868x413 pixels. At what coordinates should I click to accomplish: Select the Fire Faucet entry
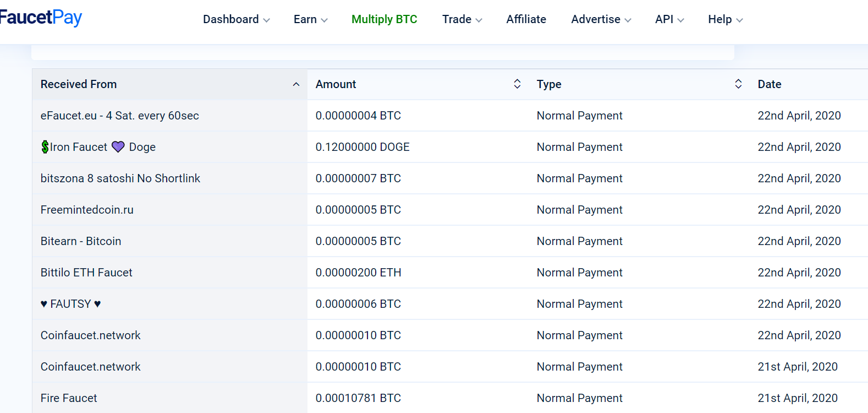click(x=69, y=398)
